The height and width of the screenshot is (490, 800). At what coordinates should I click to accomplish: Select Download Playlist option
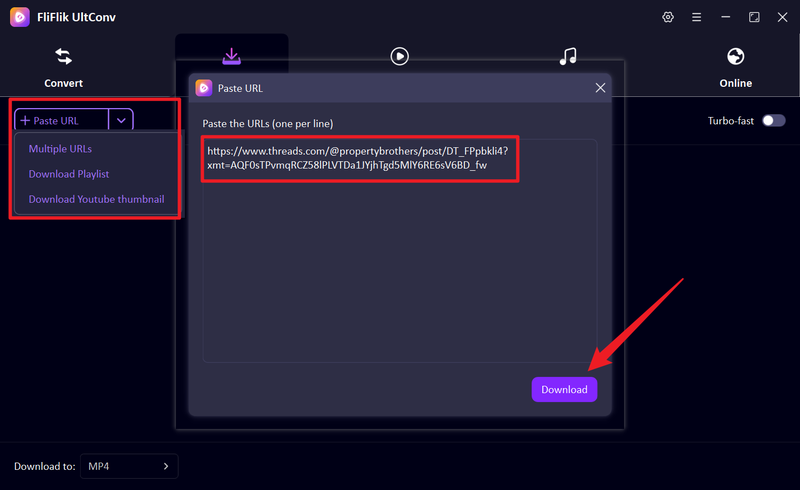tap(69, 174)
